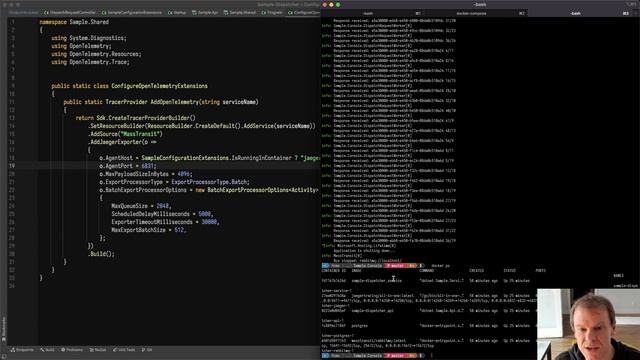Click the CONTAINER ID column header
640x360 pixels.
pyautogui.click(x=333, y=271)
